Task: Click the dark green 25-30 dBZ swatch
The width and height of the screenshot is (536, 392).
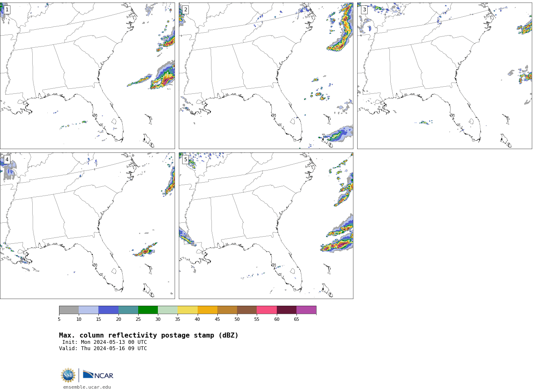Action: [148, 310]
